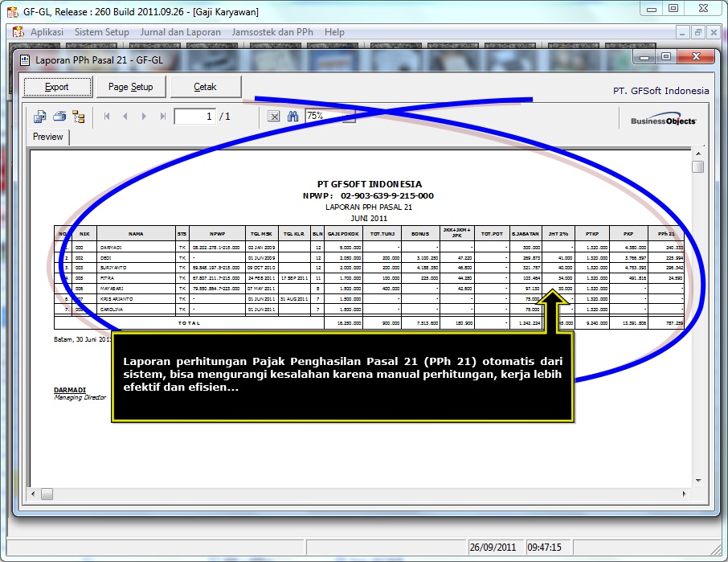Screen dimensions: 728x562
Task: Go to previous page arrow
Action: (125, 116)
